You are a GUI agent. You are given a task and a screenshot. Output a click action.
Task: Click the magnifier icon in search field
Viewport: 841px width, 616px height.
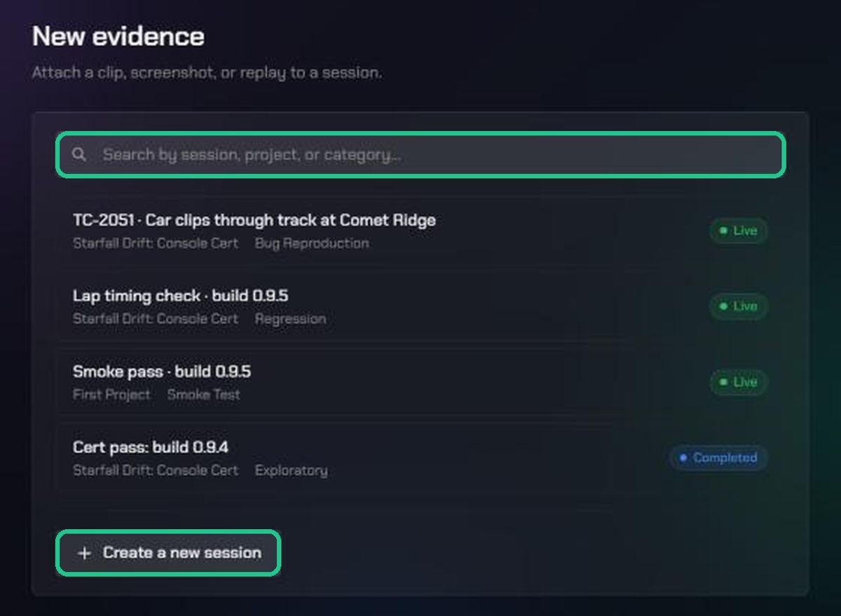point(79,154)
